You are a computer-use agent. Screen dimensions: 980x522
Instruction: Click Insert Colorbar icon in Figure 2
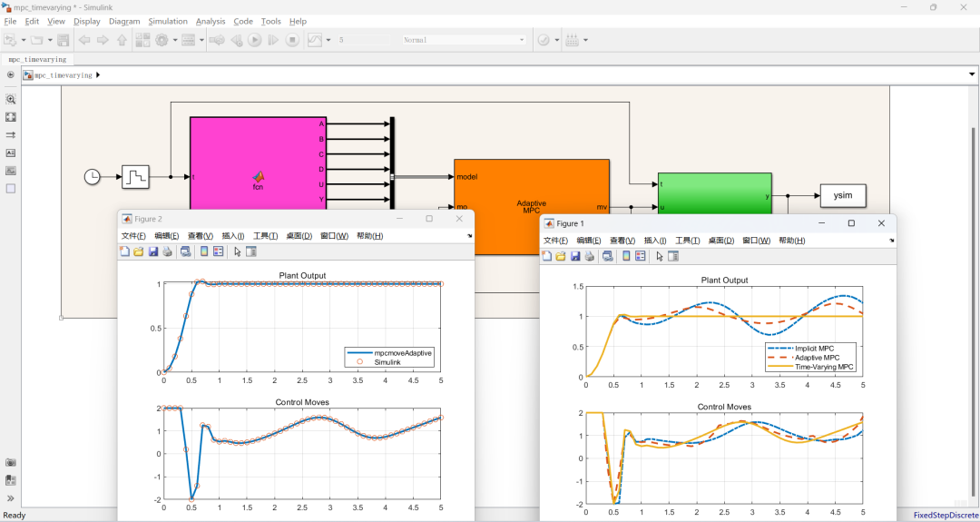204,251
